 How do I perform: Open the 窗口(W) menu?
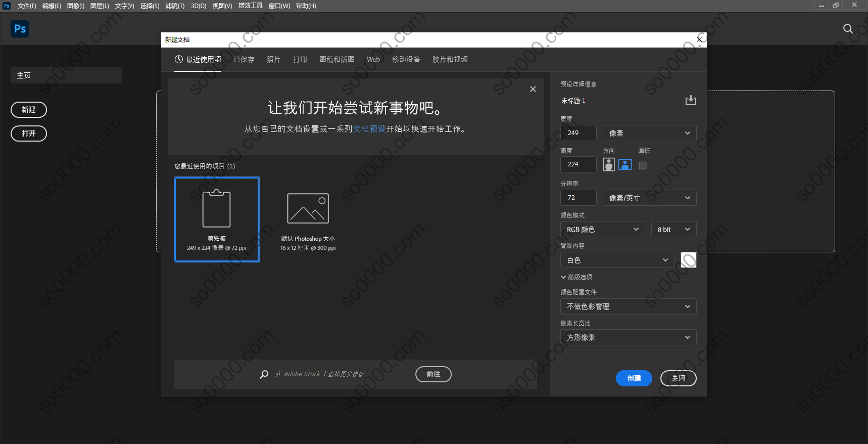click(x=279, y=6)
